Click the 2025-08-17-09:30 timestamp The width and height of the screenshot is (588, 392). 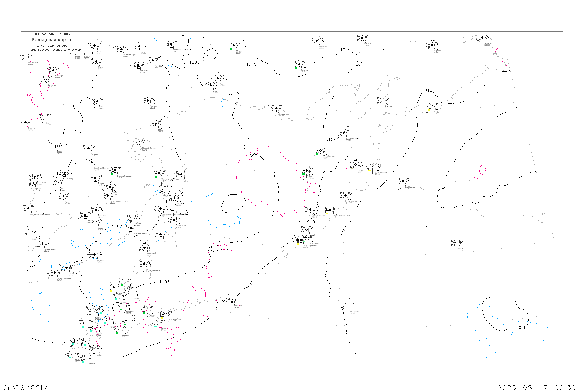pos(536,387)
